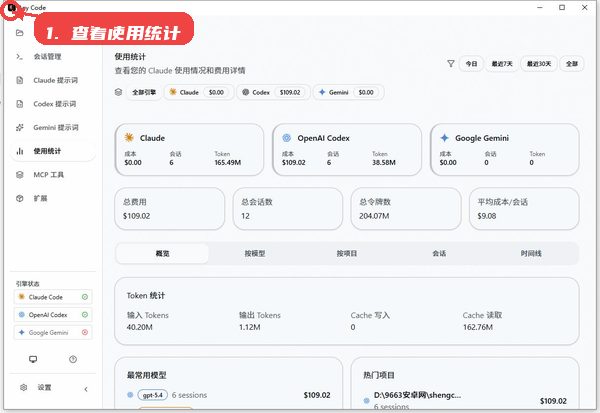
Task: Open Gemini 提示词 page
Action: click(x=55, y=127)
